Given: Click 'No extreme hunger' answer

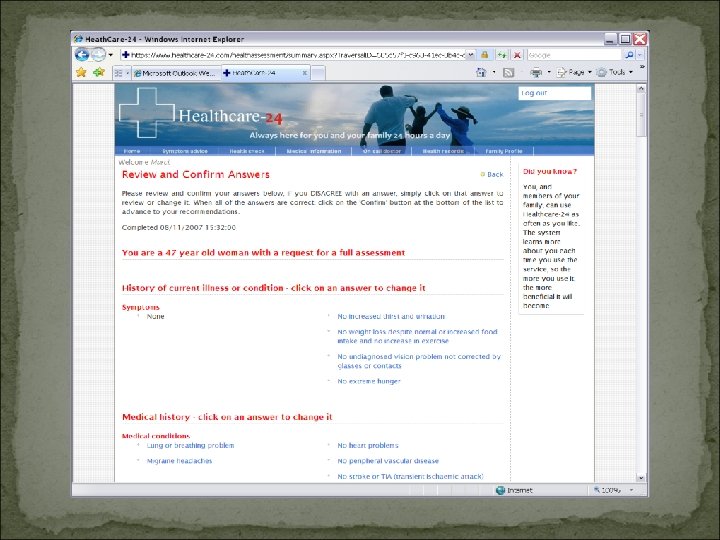Looking at the screenshot, I should [x=369, y=381].
